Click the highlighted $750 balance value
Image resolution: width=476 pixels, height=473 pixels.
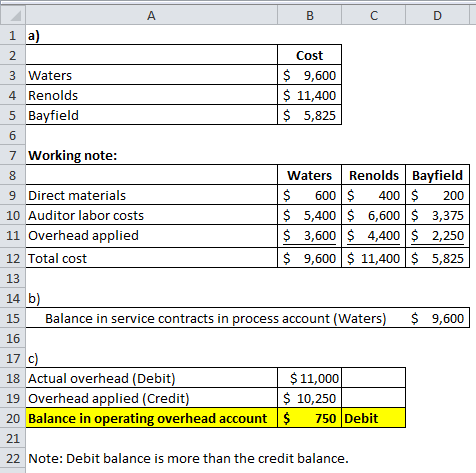pos(309,418)
